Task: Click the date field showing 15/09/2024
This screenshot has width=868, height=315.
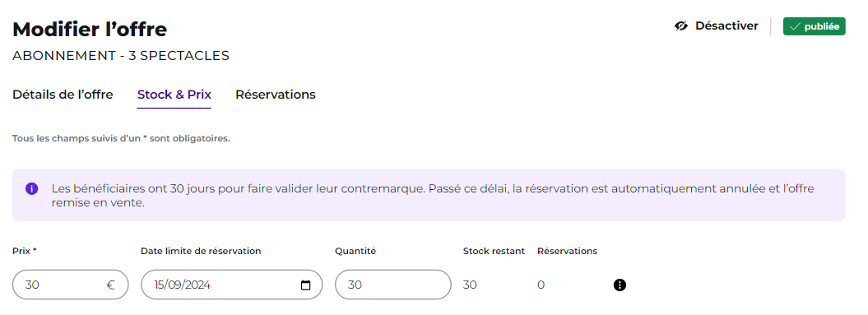Action: pyautogui.click(x=231, y=285)
